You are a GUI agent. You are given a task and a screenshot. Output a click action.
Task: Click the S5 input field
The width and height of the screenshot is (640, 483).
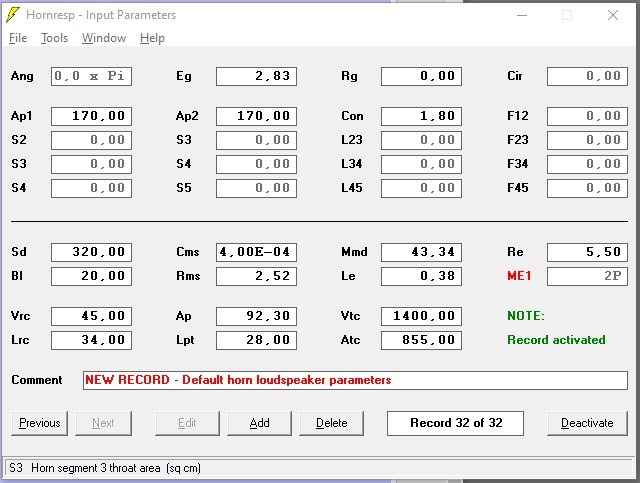click(256, 188)
